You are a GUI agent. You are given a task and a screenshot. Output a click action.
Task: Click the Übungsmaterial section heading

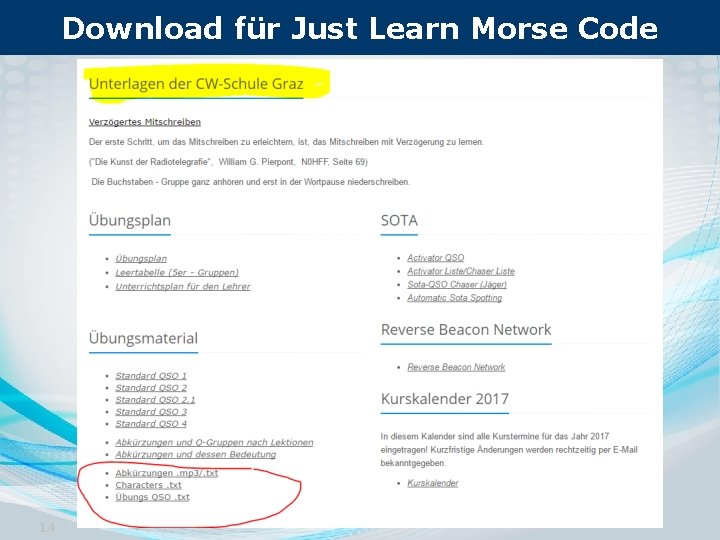143,338
